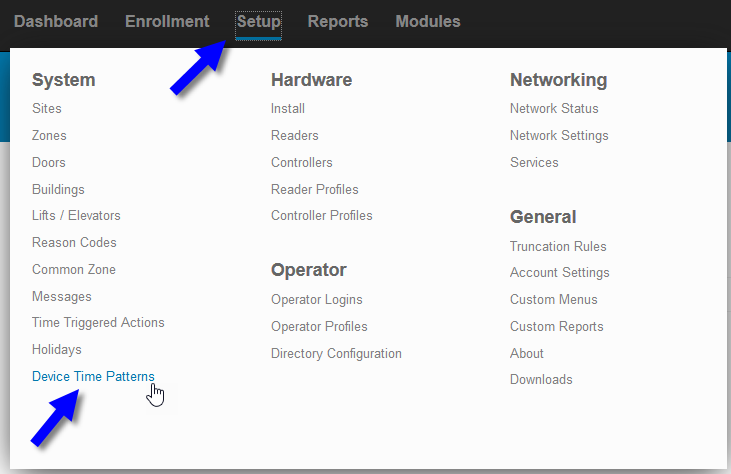Open the Holidays page

(56, 350)
